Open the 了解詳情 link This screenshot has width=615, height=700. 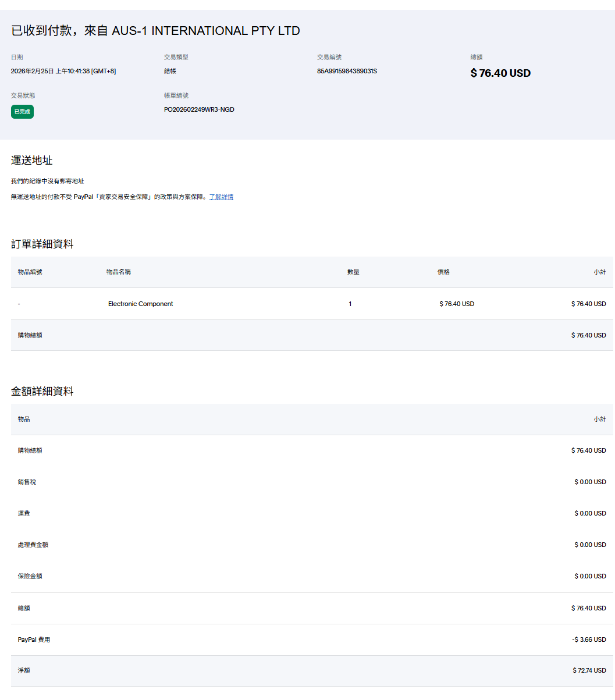(x=221, y=197)
